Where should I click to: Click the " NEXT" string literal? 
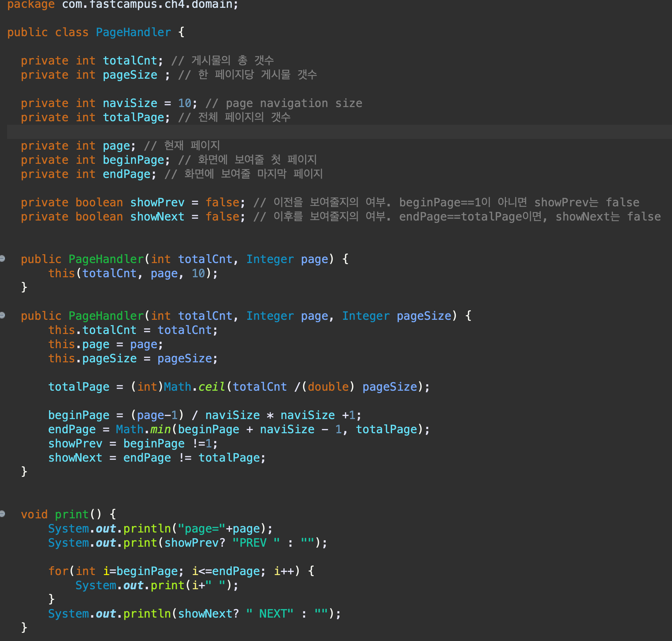coord(270,614)
